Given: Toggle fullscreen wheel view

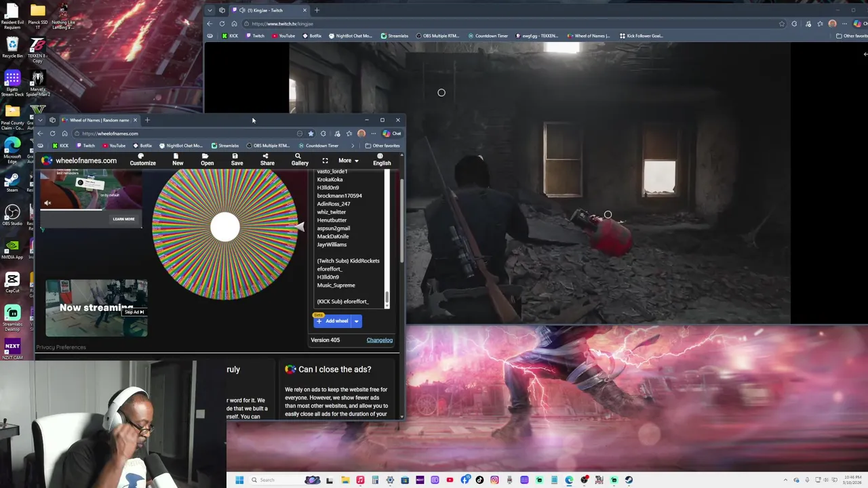Looking at the screenshot, I should click(325, 161).
